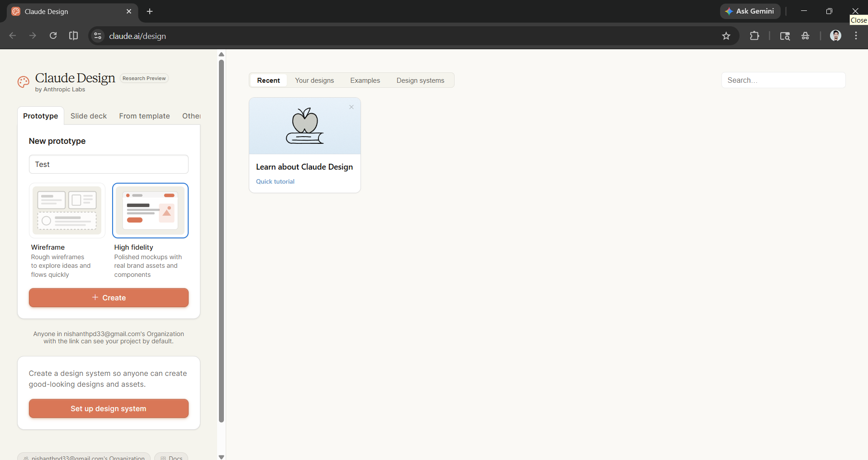
Task: Open a new browser tab
Action: (x=150, y=11)
